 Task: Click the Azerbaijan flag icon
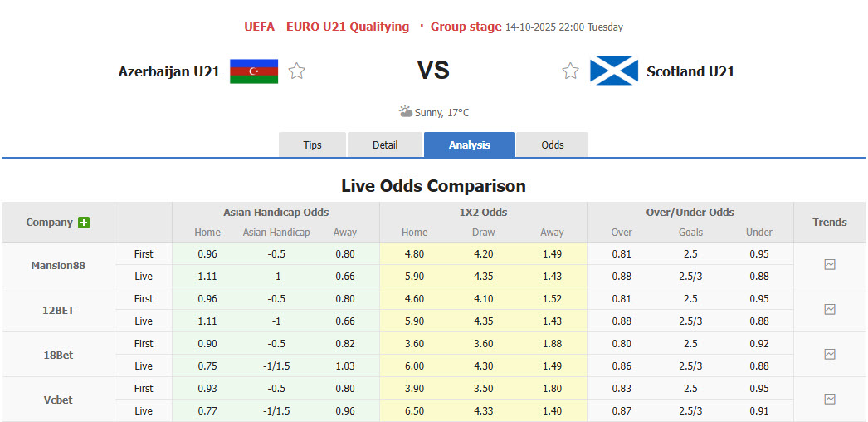pyautogui.click(x=254, y=71)
